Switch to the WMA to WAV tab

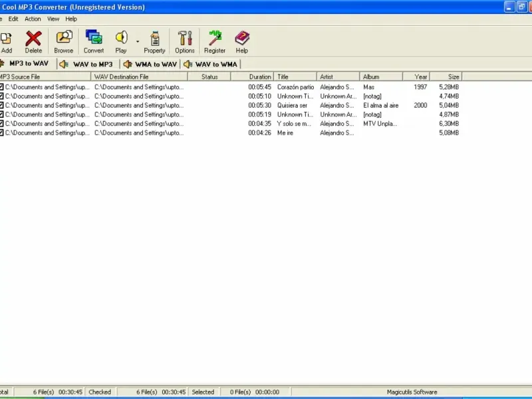tap(150, 64)
